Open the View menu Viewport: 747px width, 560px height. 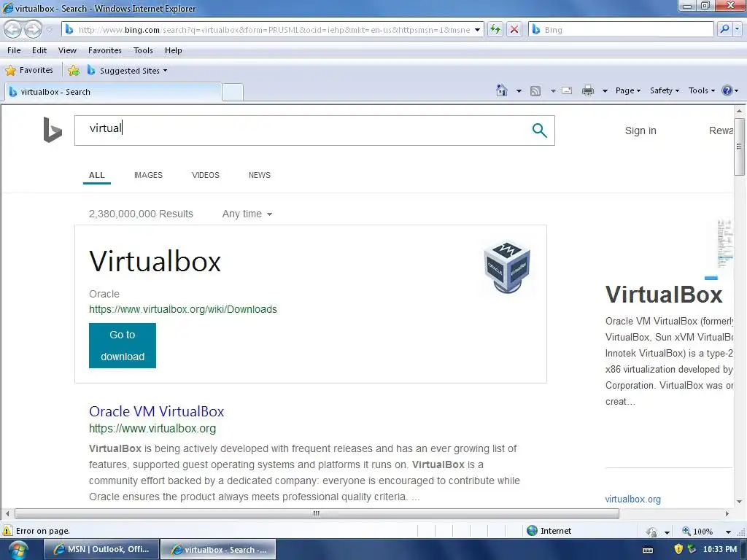tap(67, 50)
